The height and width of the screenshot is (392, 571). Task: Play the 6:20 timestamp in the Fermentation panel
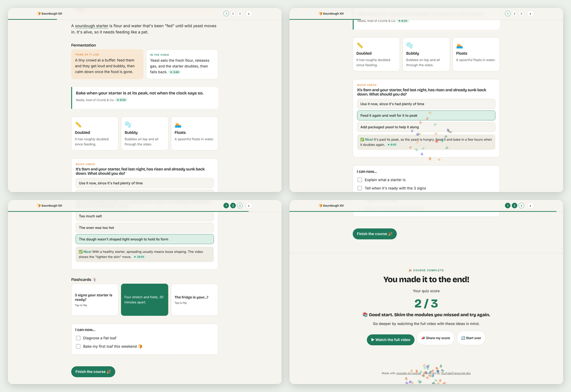121,100
